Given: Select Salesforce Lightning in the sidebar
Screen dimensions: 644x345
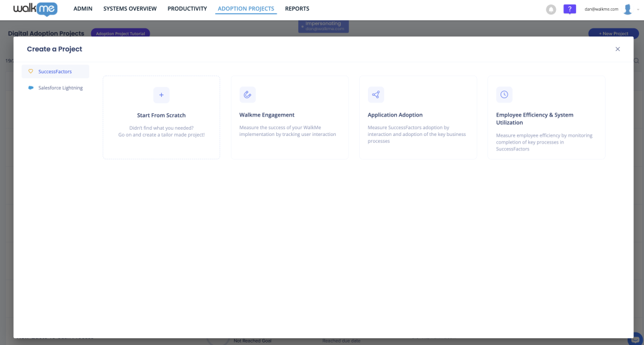Looking at the screenshot, I should point(60,88).
